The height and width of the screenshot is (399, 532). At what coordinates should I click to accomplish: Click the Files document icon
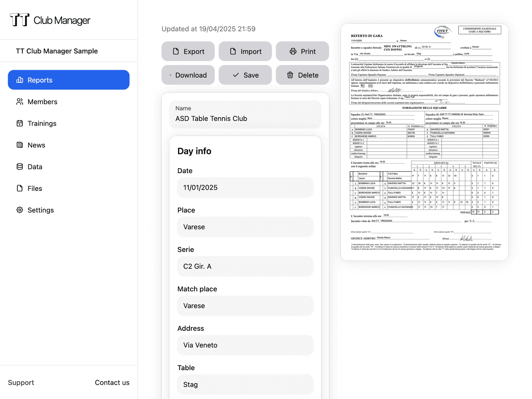point(20,188)
